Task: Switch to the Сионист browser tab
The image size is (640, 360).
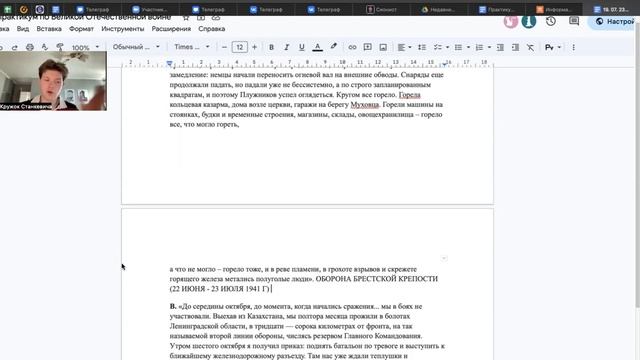Action: point(382,9)
